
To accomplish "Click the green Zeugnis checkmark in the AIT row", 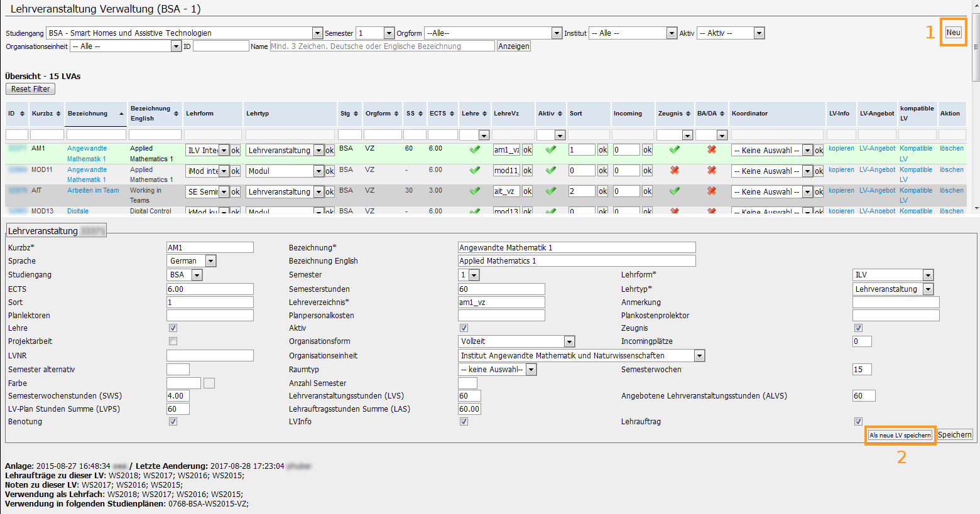I will tap(674, 191).
